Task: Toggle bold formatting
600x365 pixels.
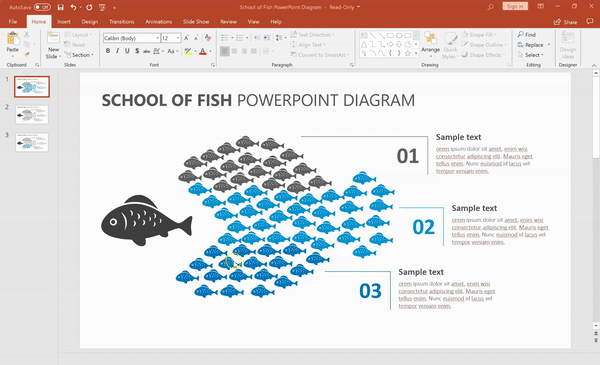Action: click(108, 51)
